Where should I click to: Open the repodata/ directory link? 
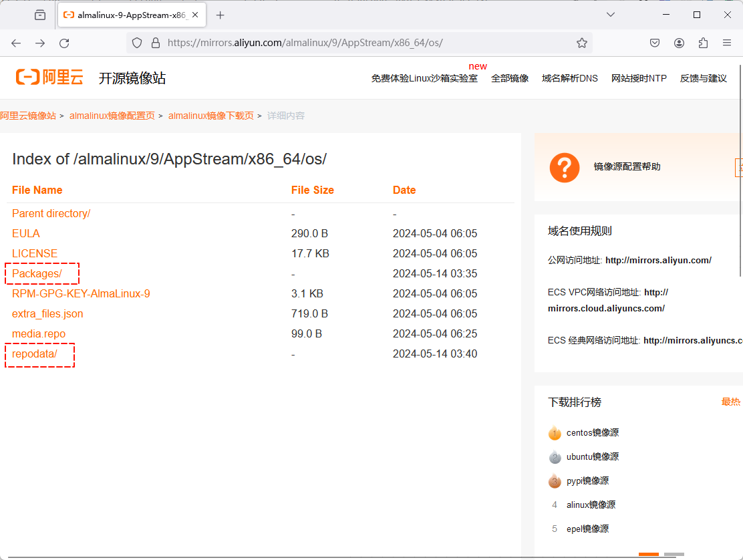click(x=35, y=354)
